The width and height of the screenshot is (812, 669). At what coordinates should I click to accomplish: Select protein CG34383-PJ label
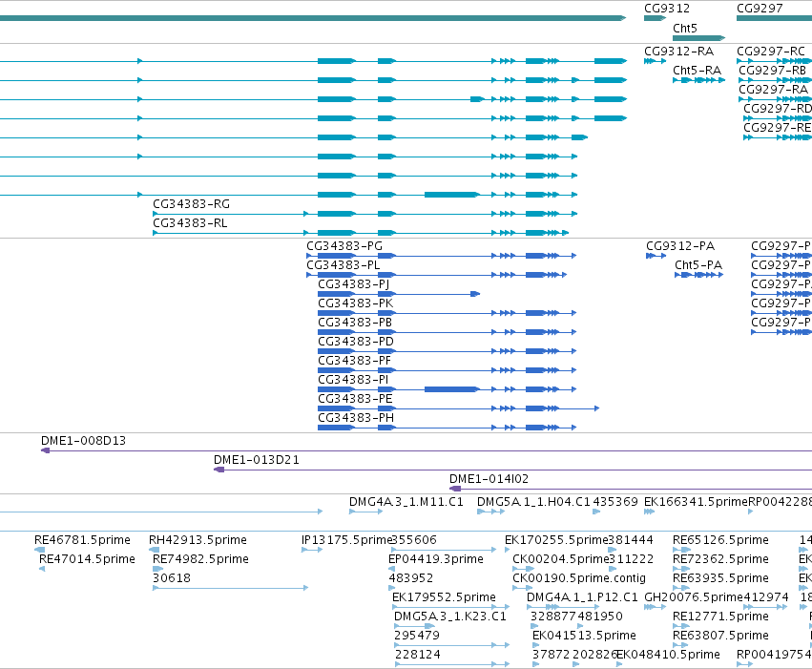coord(353,284)
